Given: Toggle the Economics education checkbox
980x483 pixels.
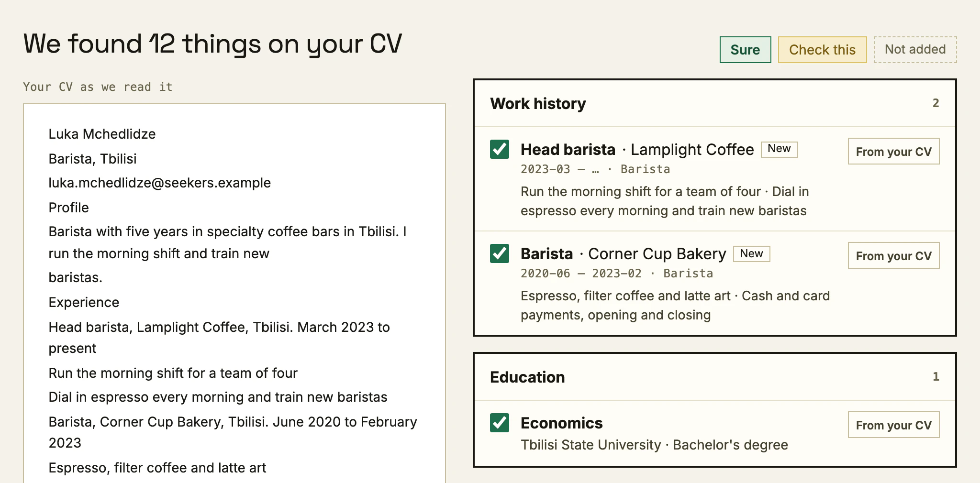Looking at the screenshot, I should pyautogui.click(x=500, y=423).
